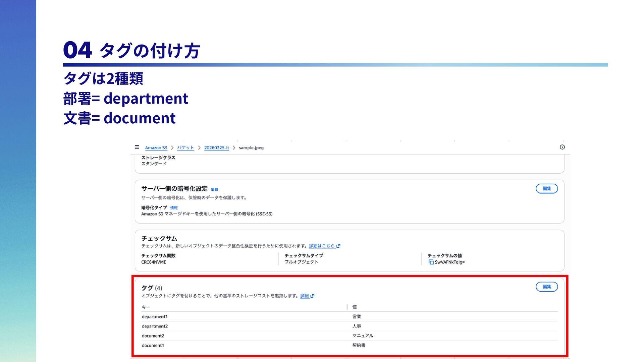Click the キー column header
The width and height of the screenshot is (644, 362).
point(146,307)
